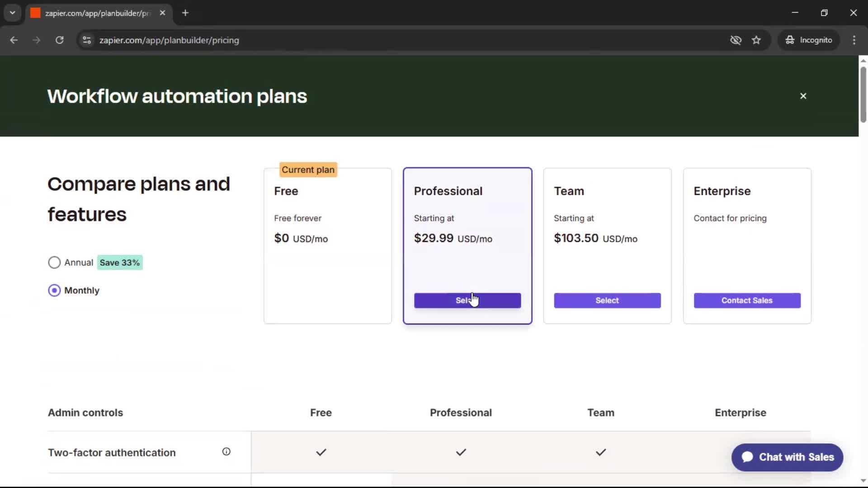Go back to the previous page
This screenshot has width=868, height=488.
[14, 40]
